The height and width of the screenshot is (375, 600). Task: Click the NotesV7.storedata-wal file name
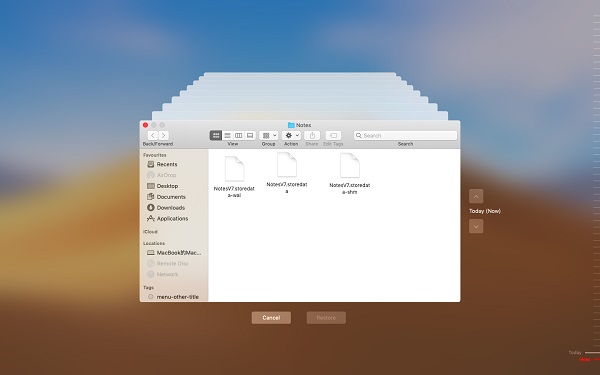click(x=234, y=192)
